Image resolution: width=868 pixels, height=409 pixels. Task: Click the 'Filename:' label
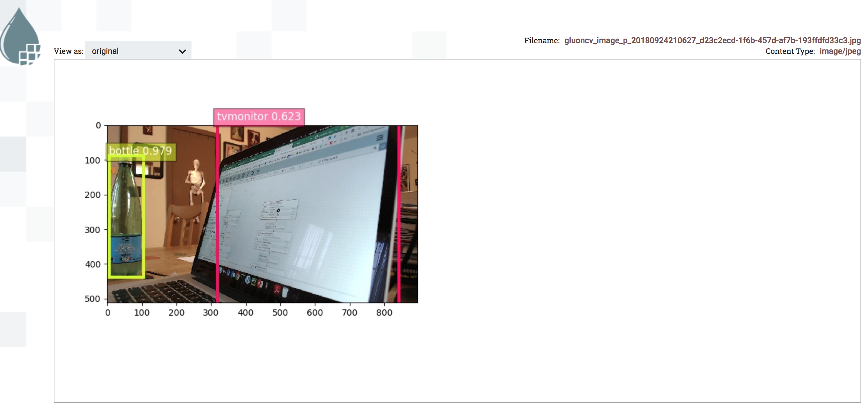[x=542, y=41]
